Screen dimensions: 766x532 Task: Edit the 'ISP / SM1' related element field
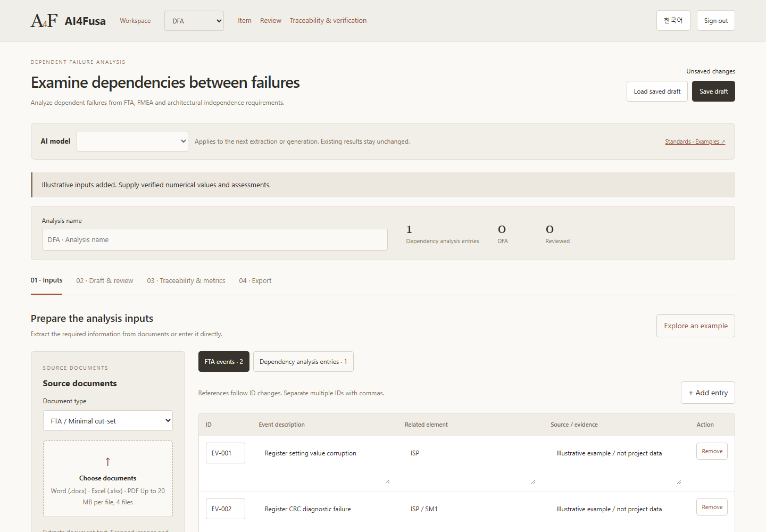tap(471, 515)
